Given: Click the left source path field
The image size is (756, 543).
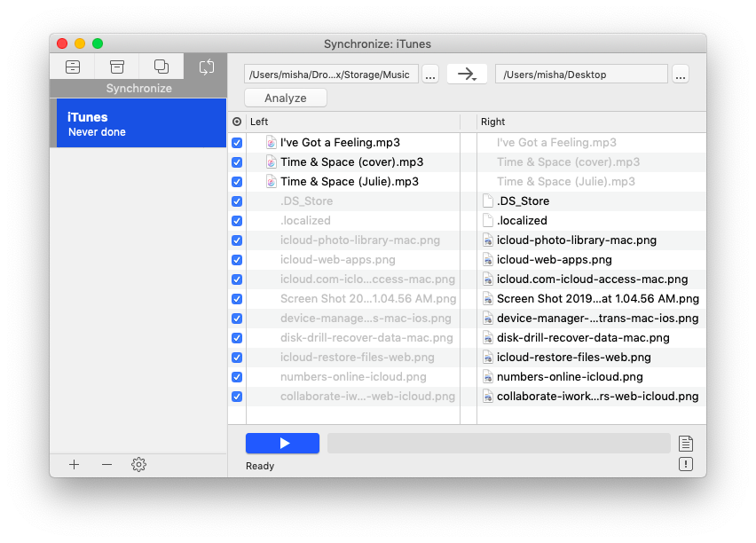Looking at the screenshot, I should [x=331, y=75].
